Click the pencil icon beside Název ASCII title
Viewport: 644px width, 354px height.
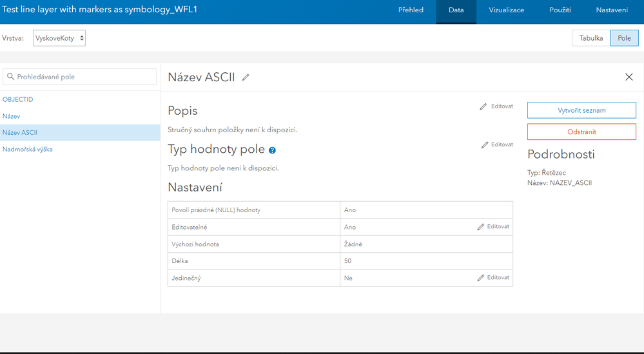(x=246, y=77)
